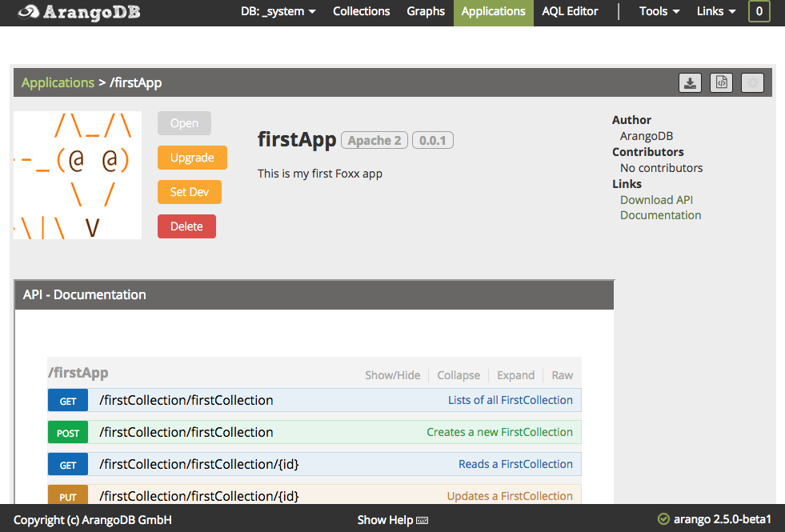Click the firstApp fox thumbnail image
Viewport: 785px width, 532px height.
[x=78, y=175]
